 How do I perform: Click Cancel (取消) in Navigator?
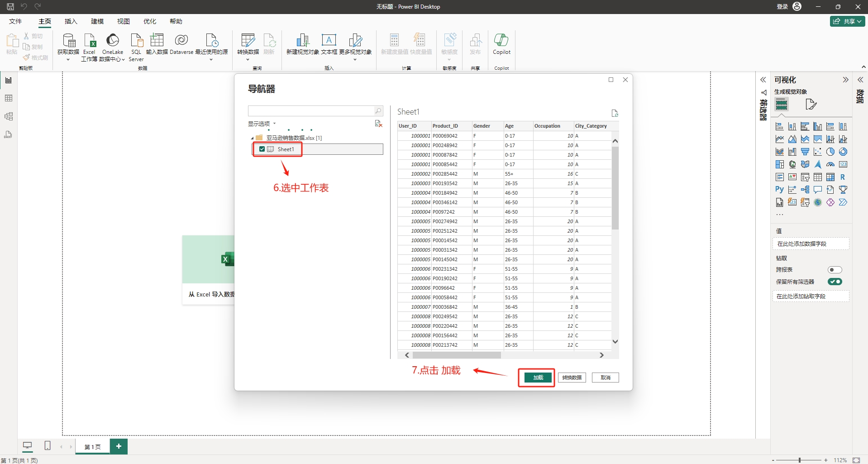pyautogui.click(x=606, y=378)
